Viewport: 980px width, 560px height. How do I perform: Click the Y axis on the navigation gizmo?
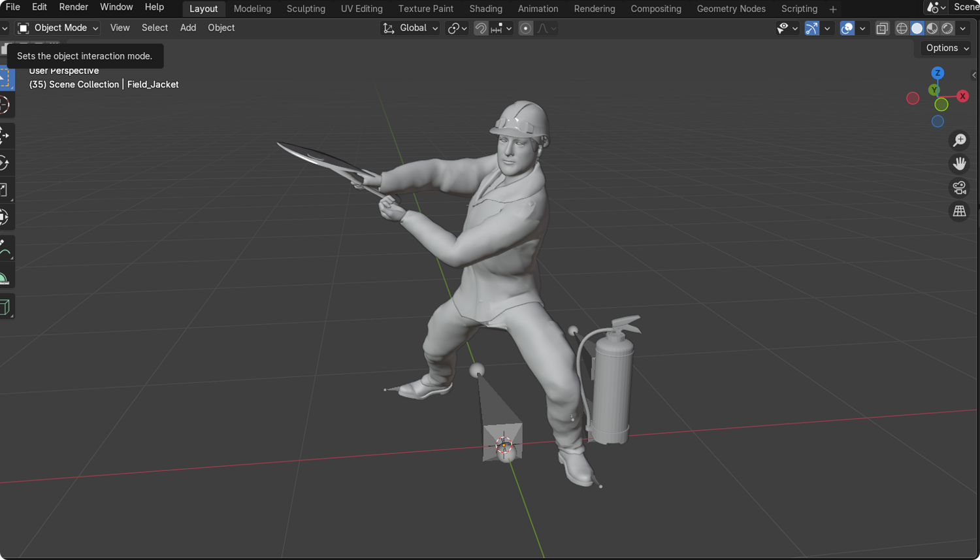point(934,90)
